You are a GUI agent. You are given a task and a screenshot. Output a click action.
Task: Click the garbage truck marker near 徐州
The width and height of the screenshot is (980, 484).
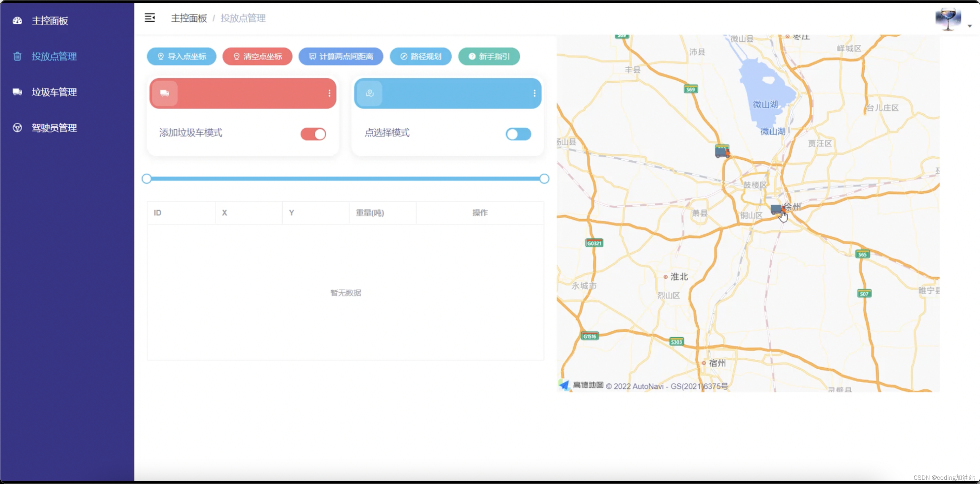[x=776, y=209]
